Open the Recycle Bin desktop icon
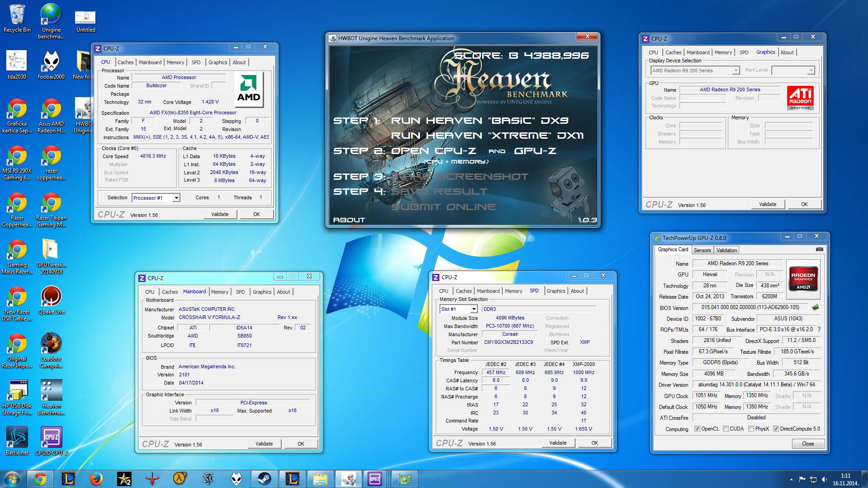The image size is (868, 488). coord(17,19)
